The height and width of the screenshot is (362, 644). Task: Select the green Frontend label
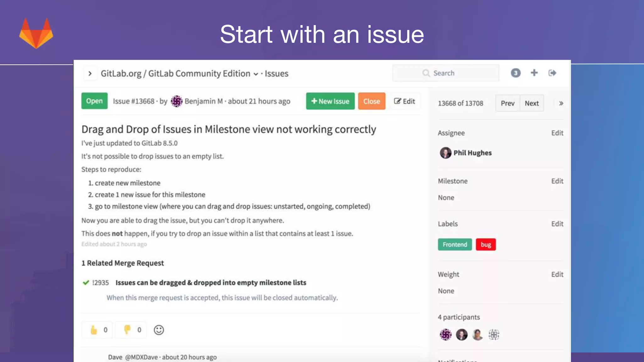click(455, 244)
